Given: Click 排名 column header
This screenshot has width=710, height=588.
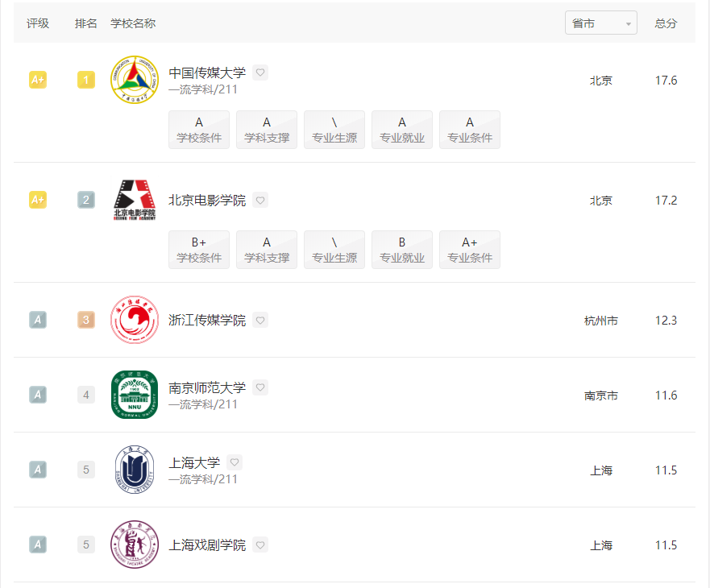Looking at the screenshot, I should 86,23.
